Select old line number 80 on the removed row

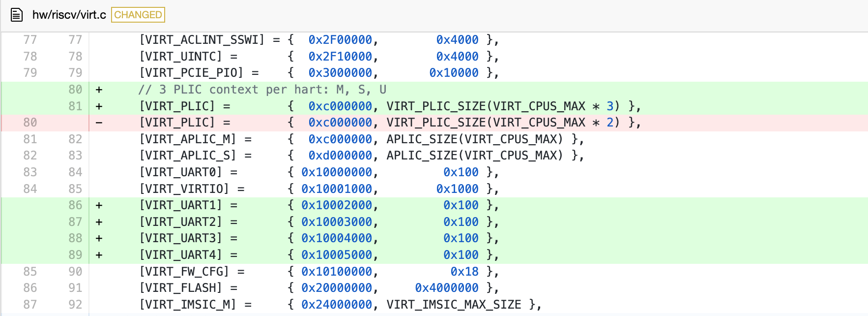30,123
